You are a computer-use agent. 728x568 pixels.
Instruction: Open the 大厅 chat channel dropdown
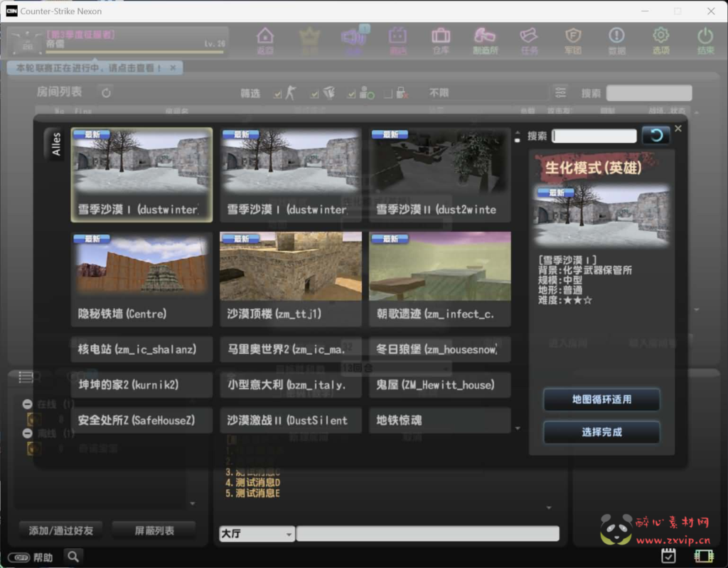[x=257, y=534]
